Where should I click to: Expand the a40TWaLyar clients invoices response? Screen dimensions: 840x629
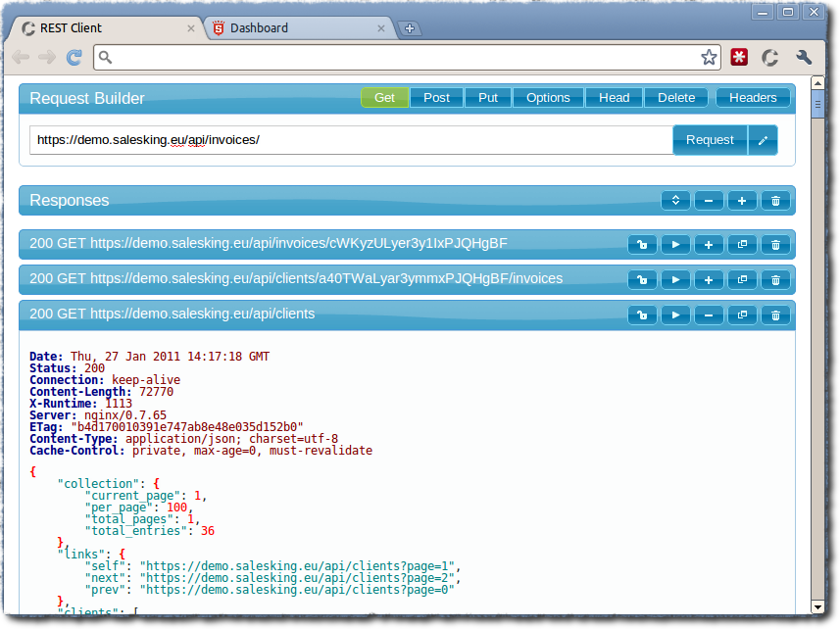pyautogui.click(x=709, y=279)
